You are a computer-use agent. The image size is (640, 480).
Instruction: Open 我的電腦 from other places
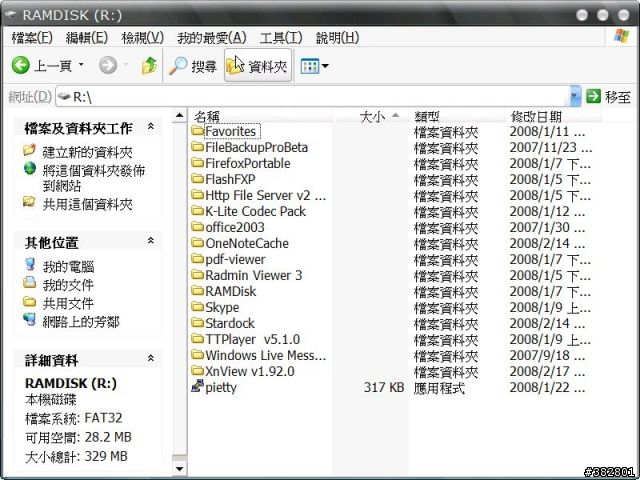68,267
